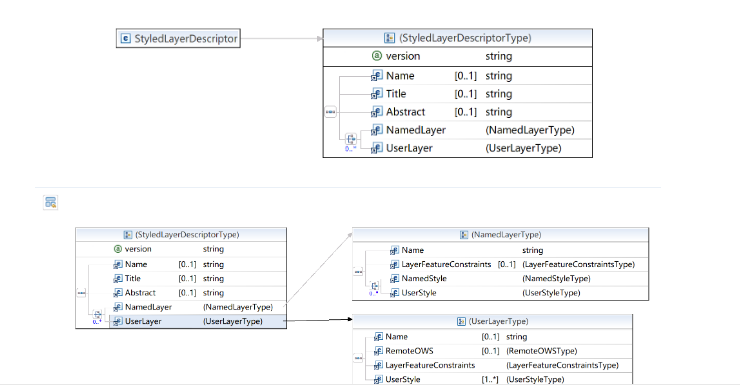740x387 pixels.
Task: Click the UserStyle element icon in the NamedLayerType box
Action: pos(394,293)
